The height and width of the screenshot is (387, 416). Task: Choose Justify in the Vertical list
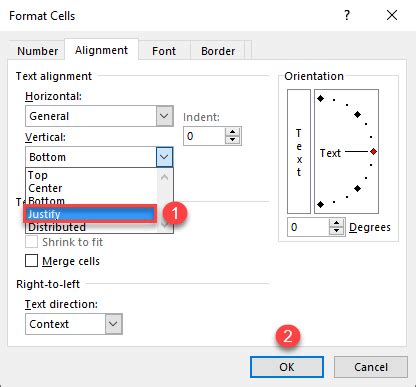[90, 214]
